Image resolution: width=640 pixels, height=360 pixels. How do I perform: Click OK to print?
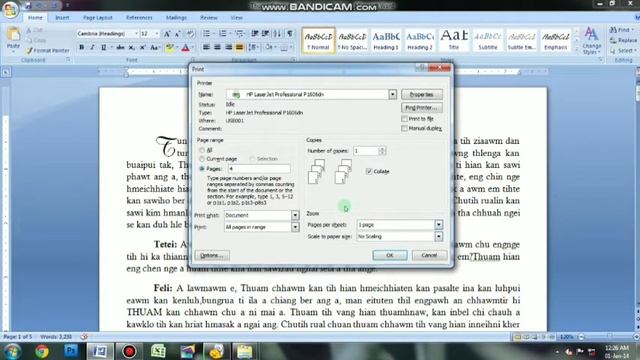pos(390,255)
